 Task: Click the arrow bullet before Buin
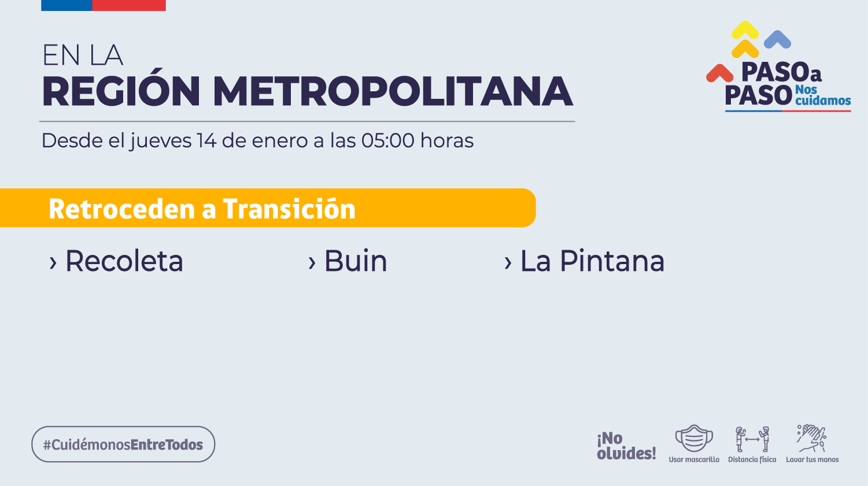312,263
